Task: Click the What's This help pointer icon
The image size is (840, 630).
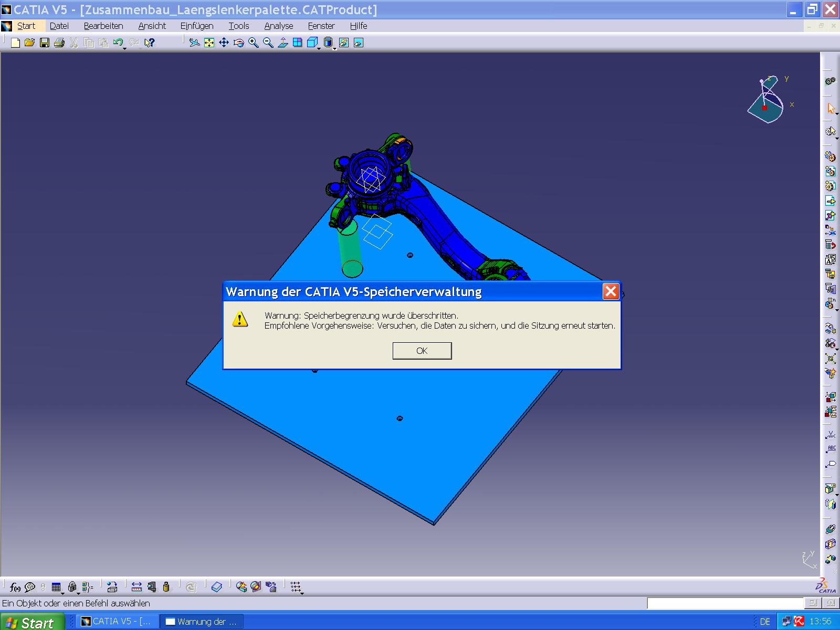Action: (x=150, y=43)
